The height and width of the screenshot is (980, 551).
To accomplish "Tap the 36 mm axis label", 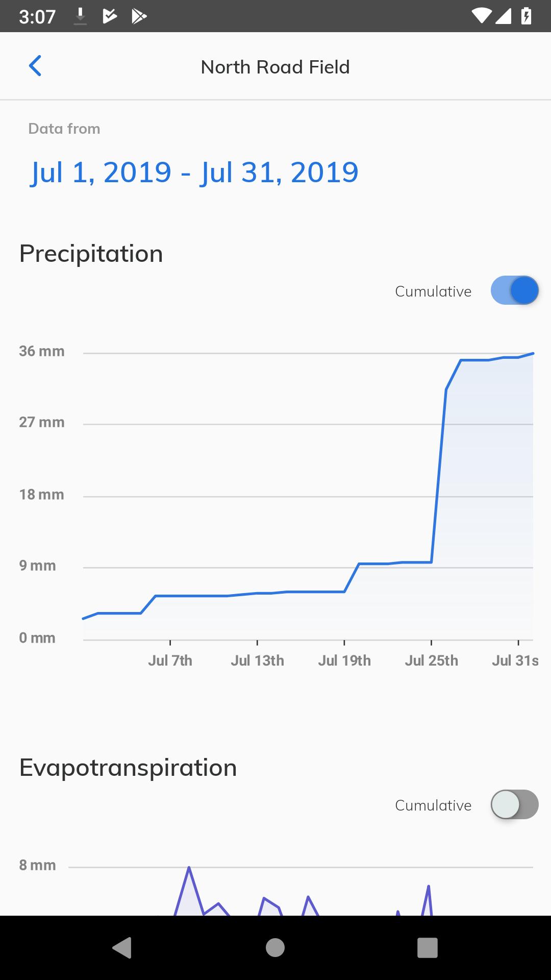I will click(x=42, y=351).
